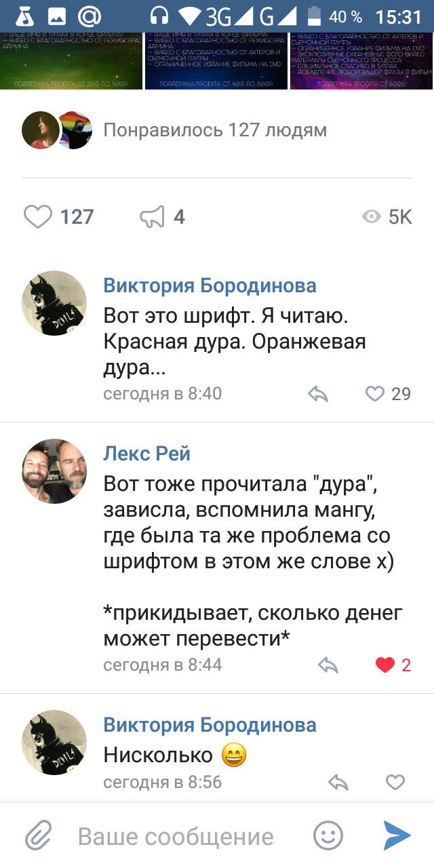Image resolution: width=434 pixels, height=868 pixels.
Task: Open the emoji smiley picker
Action: [x=328, y=836]
